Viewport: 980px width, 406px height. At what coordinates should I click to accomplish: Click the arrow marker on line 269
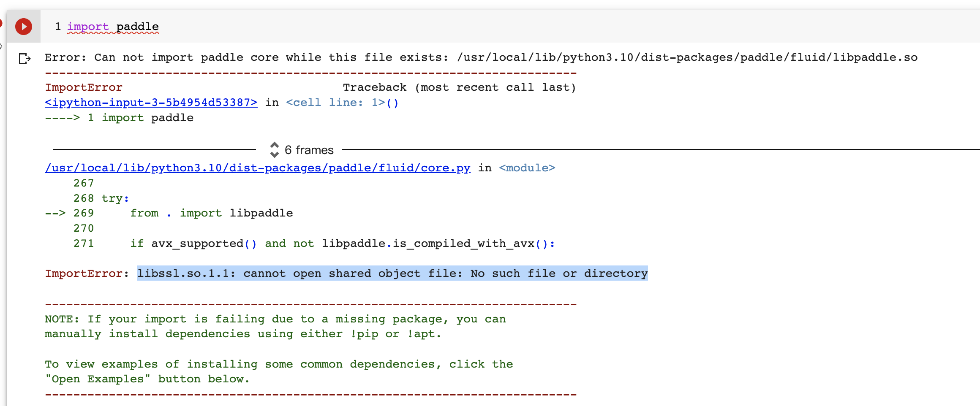[55, 213]
